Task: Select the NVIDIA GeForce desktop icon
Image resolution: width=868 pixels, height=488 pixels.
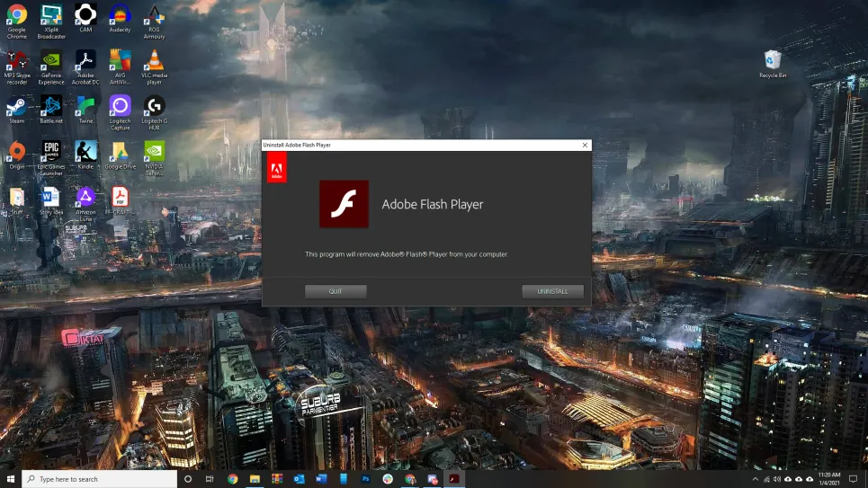Action: [x=154, y=159]
